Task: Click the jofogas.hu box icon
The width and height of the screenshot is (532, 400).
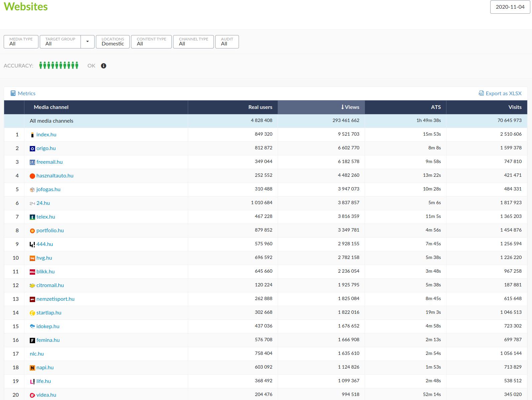Action: [32, 190]
